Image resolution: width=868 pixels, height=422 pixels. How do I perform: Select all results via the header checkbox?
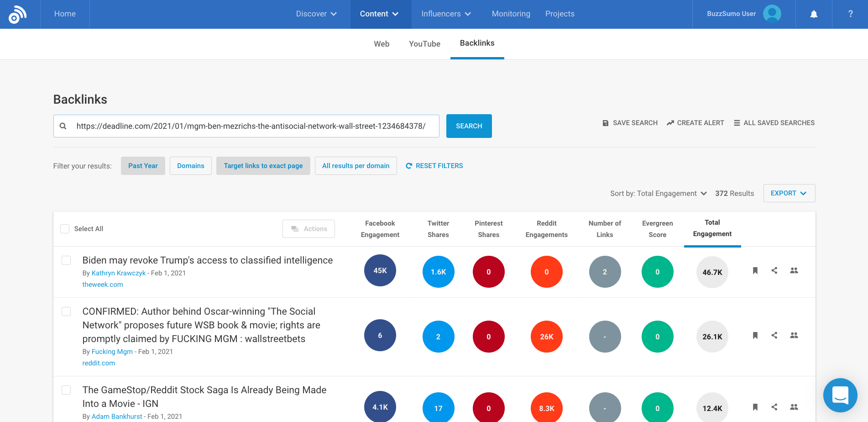coord(65,228)
